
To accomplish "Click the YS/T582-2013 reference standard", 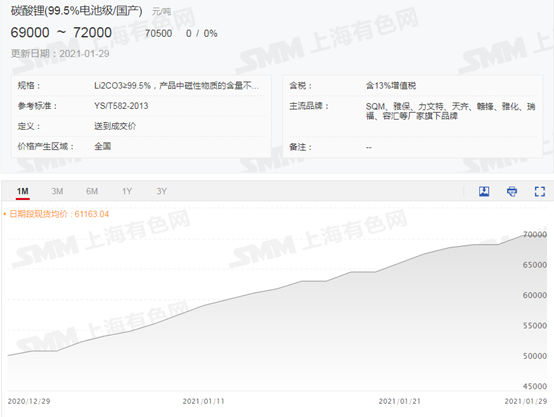I will tap(121, 106).
